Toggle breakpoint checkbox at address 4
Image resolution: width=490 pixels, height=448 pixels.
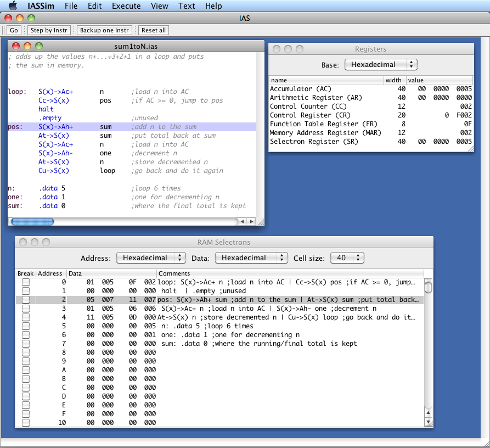[26, 317]
